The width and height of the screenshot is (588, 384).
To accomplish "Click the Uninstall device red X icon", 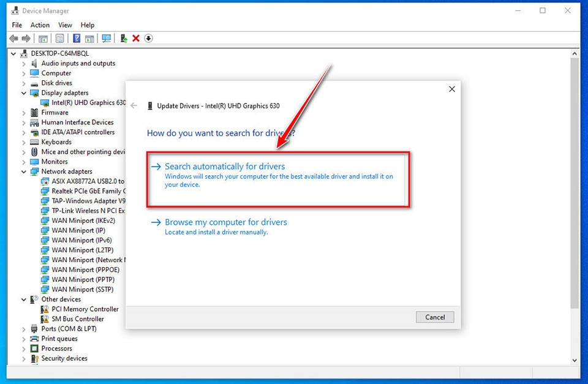I will [x=137, y=38].
